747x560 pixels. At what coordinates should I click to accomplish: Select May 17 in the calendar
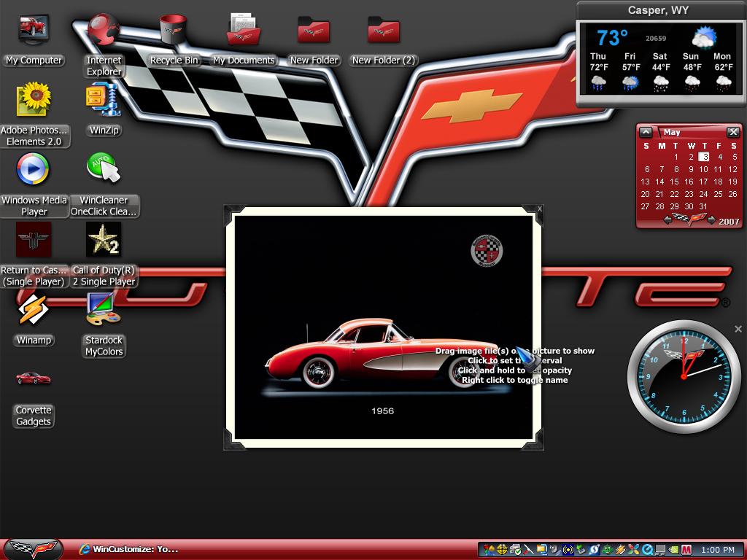coord(703,182)
